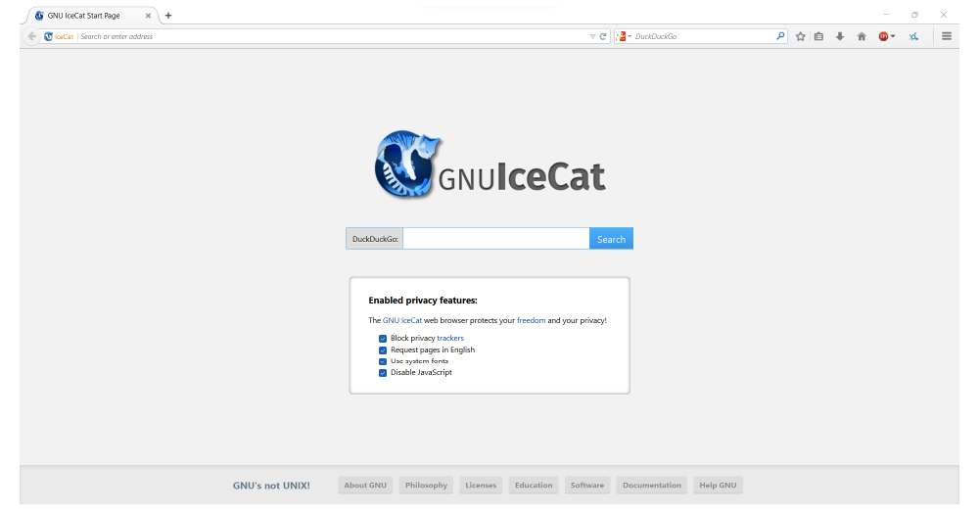Open the Downloads arrow icon
The width and height of the screenshot is (980, 512).
840,36
